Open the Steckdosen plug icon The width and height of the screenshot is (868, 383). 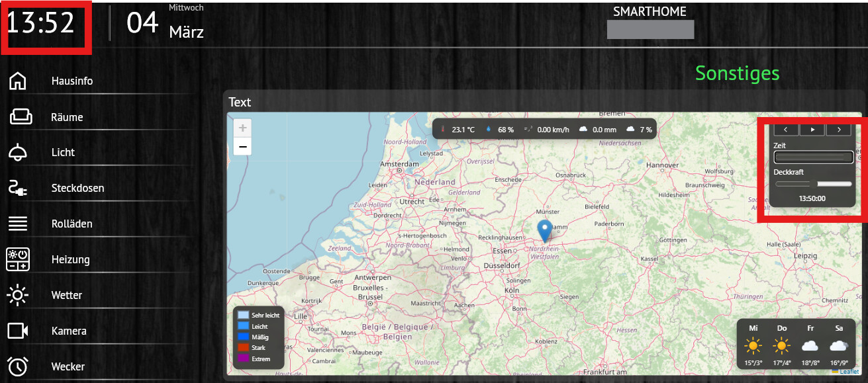[x=17, y=189]
